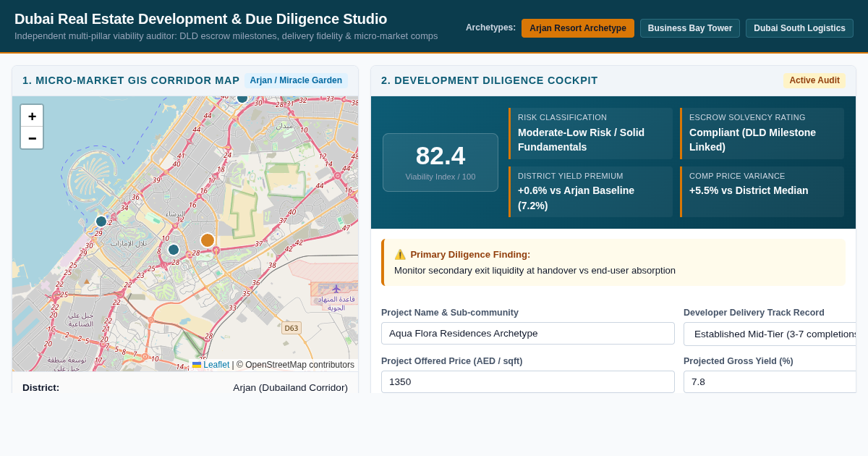
Task: Click the Comp Price Variance card
Action: pyautogui.click(x=762, y=192)
